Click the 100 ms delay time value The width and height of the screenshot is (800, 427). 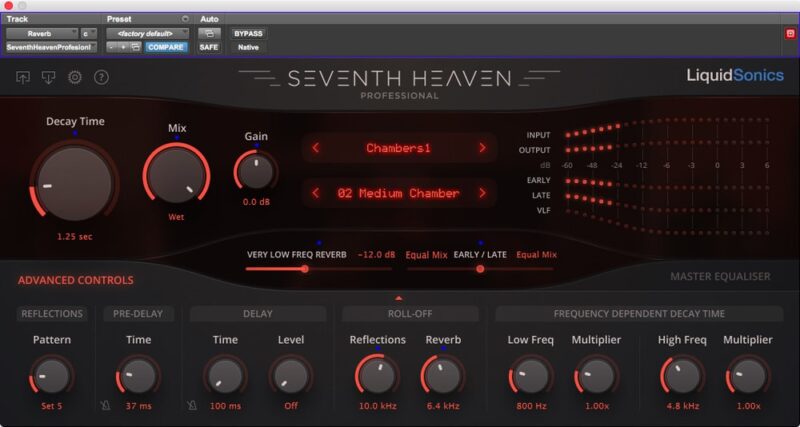[225, 407]
